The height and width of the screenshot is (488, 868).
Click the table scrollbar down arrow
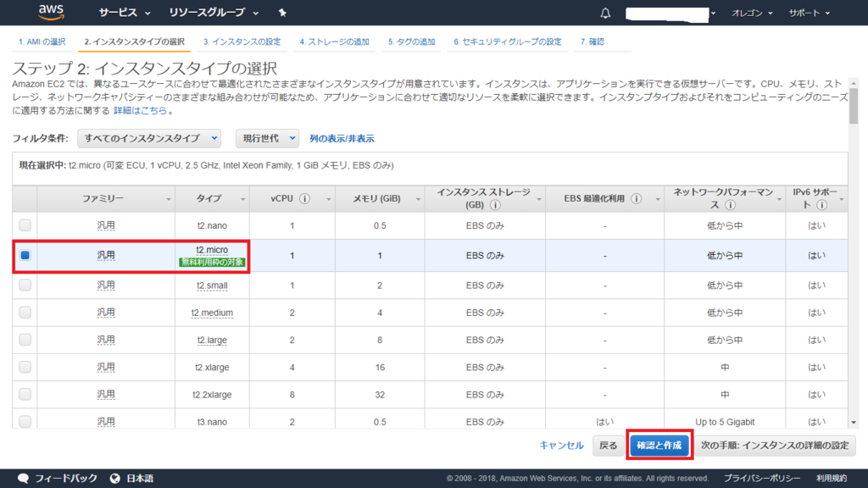pos(854,423)
